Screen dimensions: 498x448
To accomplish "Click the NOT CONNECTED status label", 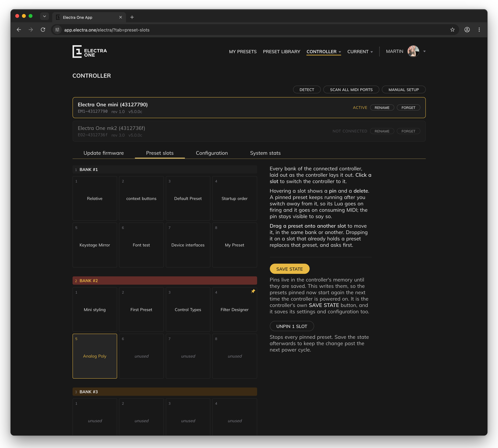I will pos(350,131).
